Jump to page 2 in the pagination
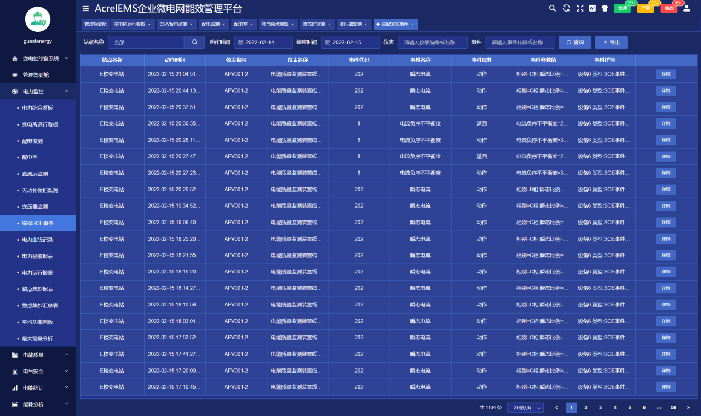 pos(585,408)
